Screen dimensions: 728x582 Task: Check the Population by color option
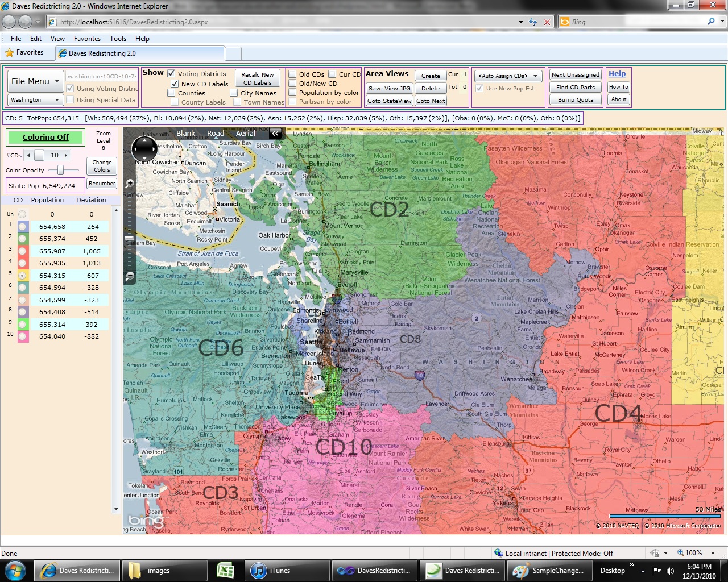[x=292, y=93]
